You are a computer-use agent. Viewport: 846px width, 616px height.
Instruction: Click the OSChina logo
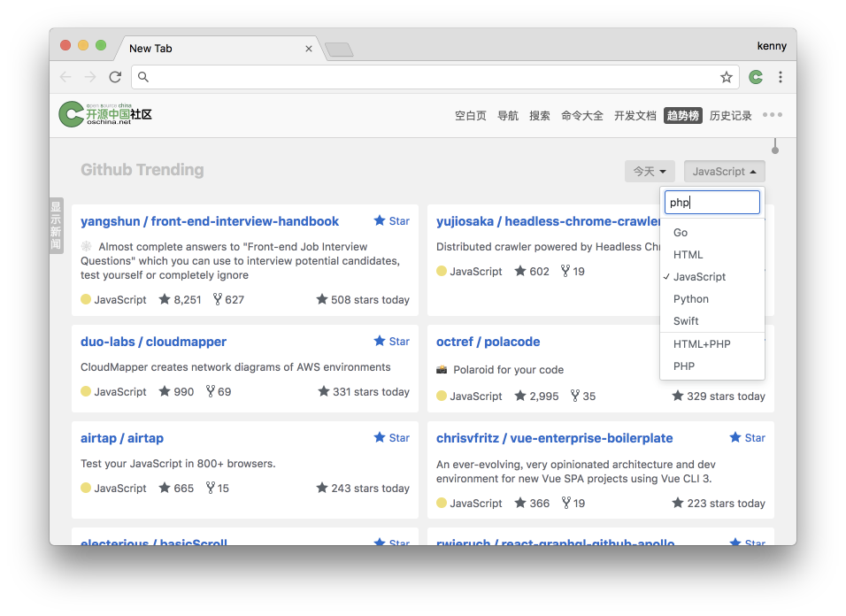click(105, 114)
